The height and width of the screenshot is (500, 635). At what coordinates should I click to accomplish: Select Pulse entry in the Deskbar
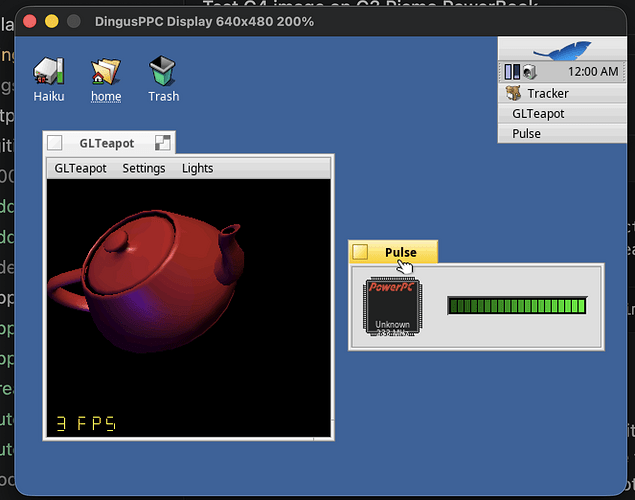[x=562, y=134]
